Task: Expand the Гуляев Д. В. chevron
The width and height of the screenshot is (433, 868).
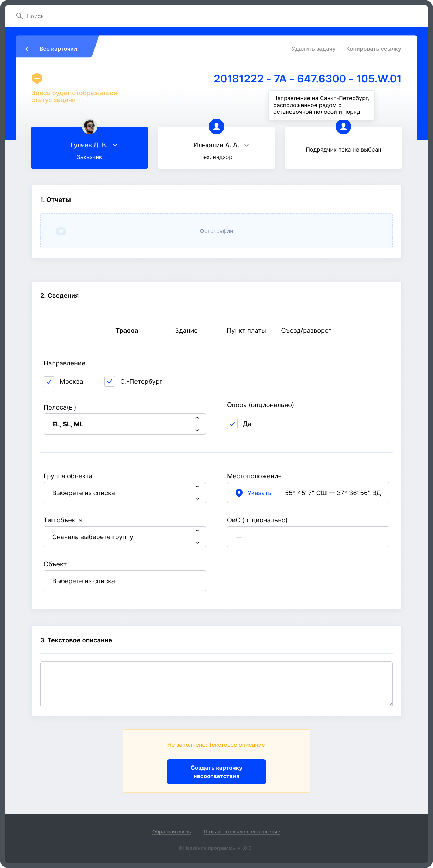Action: tap(115, 145)
